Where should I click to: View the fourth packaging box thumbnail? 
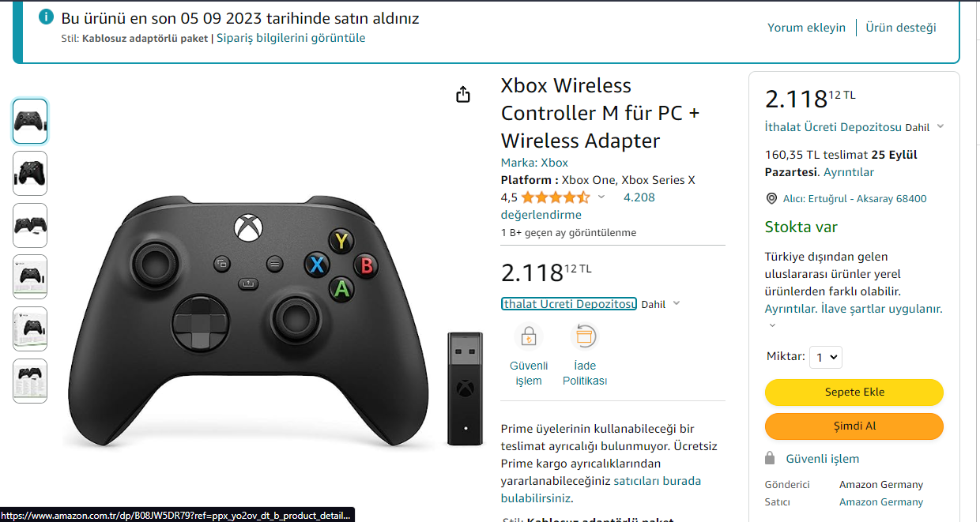(30, 277)
